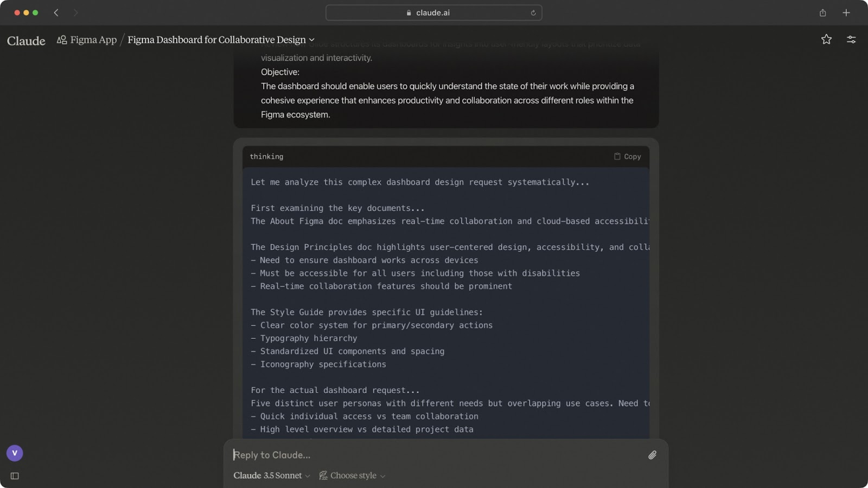Open the Safari share menu

point(822,12)
